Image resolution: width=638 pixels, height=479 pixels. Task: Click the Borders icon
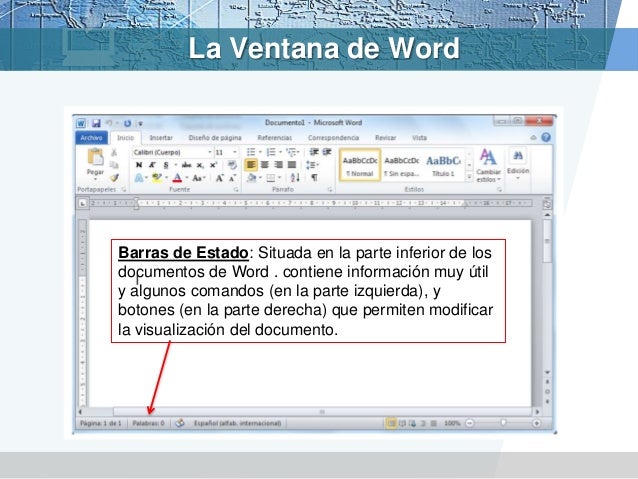[271, 178]
